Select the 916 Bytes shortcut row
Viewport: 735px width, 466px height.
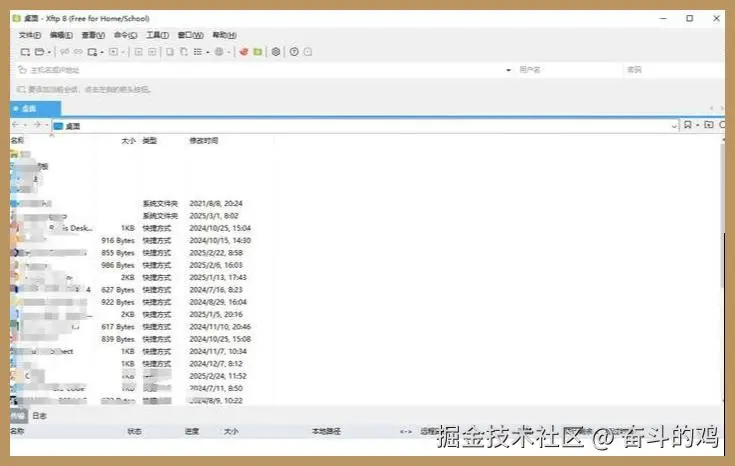pos(142,241)
